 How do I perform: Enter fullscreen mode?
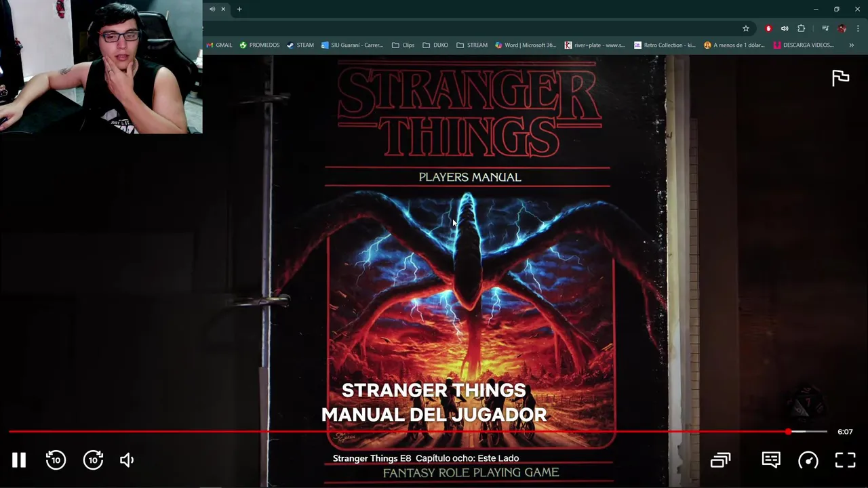(845, 460)
